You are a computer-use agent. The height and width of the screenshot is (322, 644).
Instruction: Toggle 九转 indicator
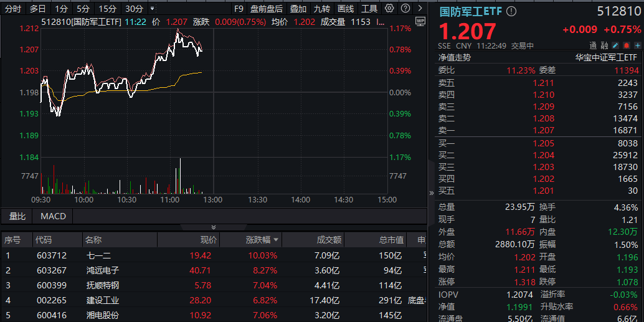pyautogui.click(x=322, y=9)
